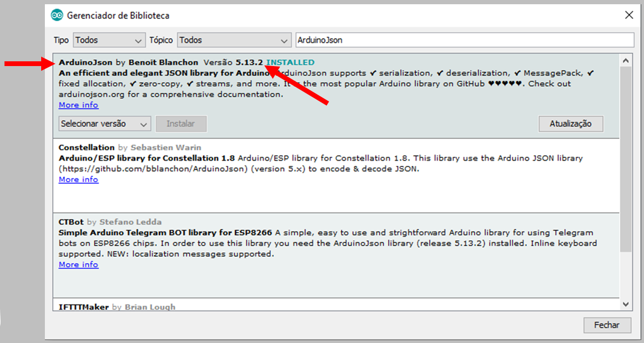Screen dimensions: 644x343
Task: Click scrollbar up arrow of library list
Action: click(626, 60)
